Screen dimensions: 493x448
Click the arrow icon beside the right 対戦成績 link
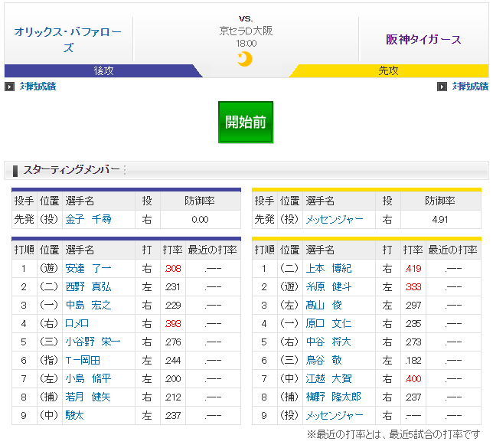442,87
